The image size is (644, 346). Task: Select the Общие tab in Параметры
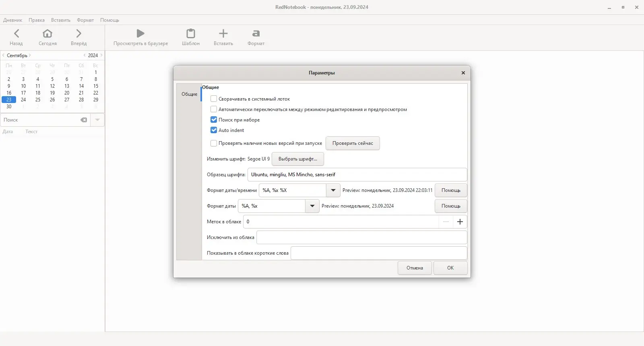tap(189, 94)
